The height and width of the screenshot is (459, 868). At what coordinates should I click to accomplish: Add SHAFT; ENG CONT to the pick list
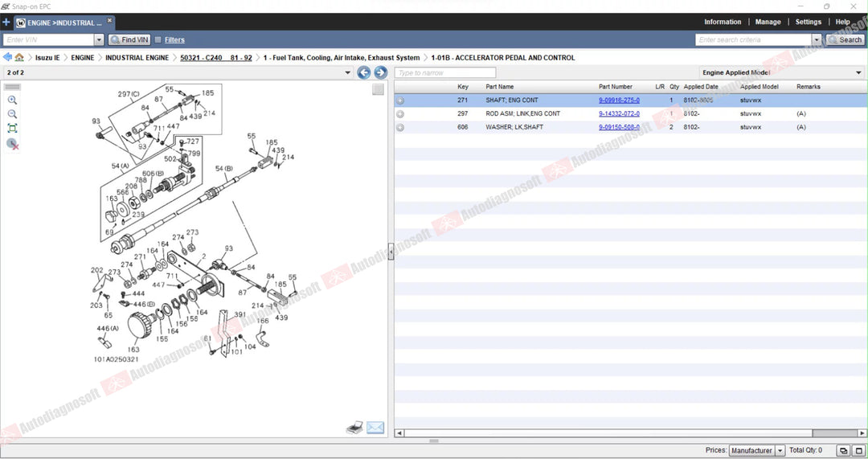pos(400,100)
